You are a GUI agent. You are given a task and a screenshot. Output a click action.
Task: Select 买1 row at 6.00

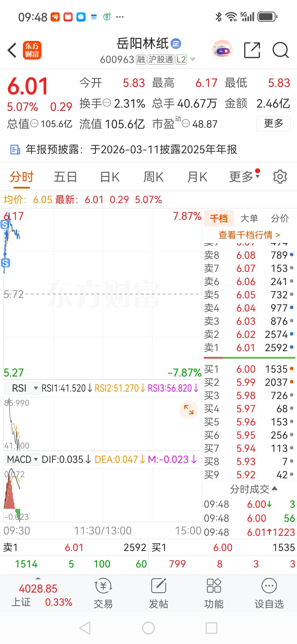tap(249, 369)
